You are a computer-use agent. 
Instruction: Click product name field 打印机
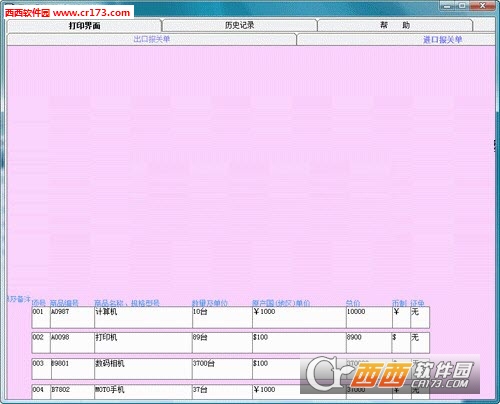pos(143,343)
